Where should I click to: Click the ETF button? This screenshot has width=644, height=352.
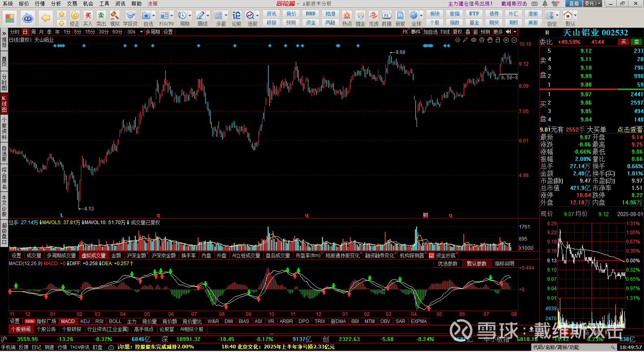click(474, 14)
